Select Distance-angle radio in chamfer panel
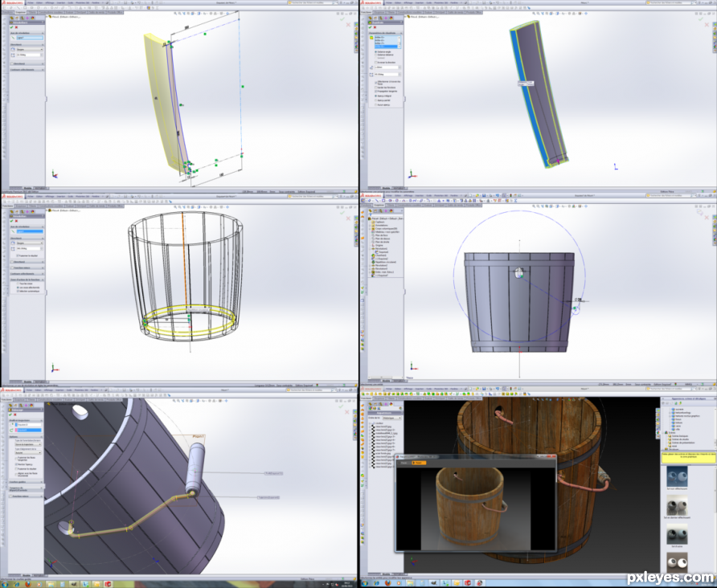The image size is (717, 588). [x=376, y=51]
